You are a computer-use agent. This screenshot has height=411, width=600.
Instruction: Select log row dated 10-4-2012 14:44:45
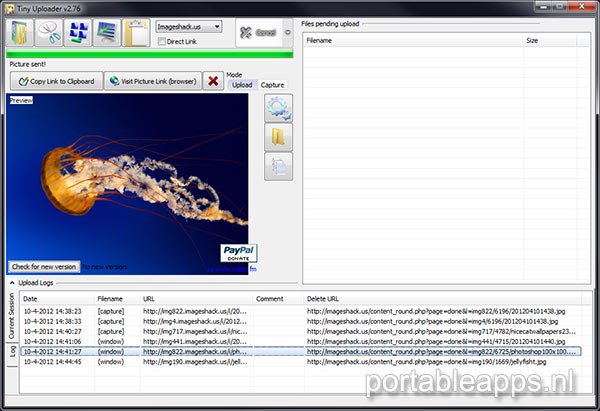(x=301, y=361)
